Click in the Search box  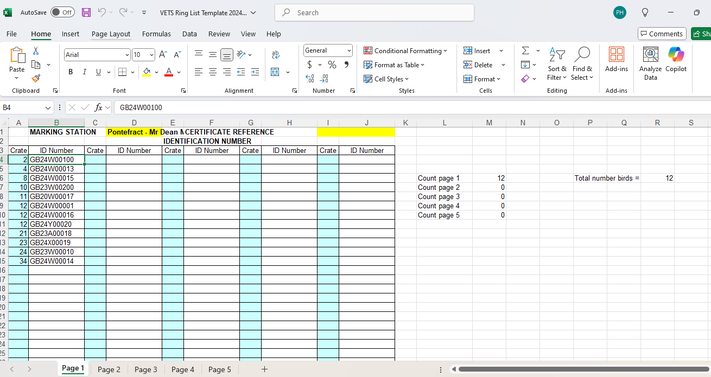(x=375, y=13)
